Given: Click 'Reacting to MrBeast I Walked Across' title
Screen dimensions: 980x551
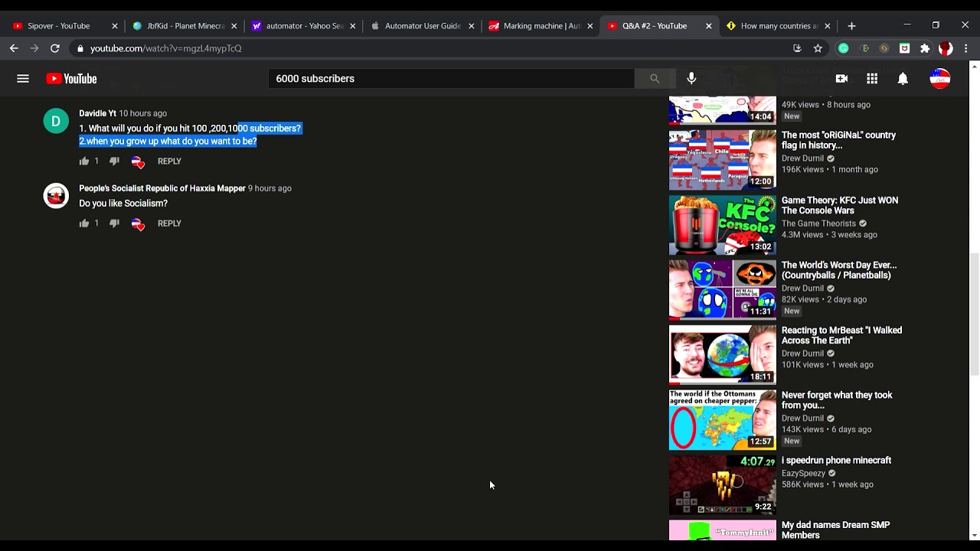Looking at the screenshot, I should click(841, 335).
